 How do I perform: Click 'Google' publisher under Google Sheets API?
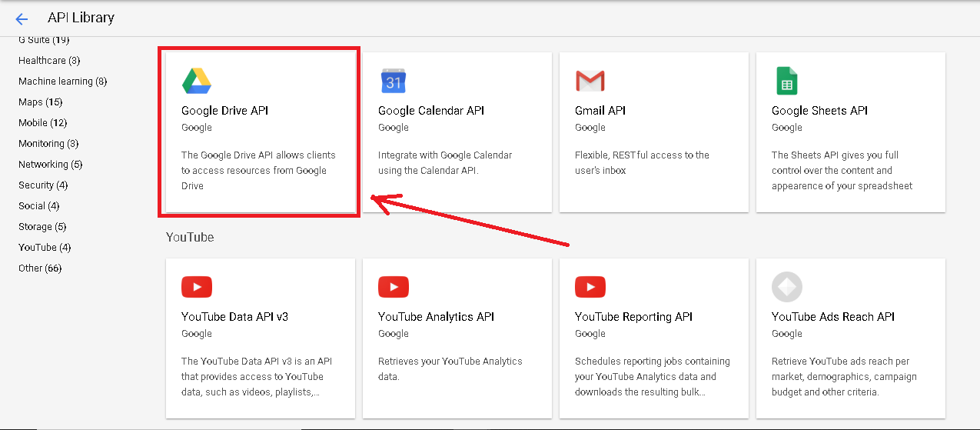click(x=787, y=128)
